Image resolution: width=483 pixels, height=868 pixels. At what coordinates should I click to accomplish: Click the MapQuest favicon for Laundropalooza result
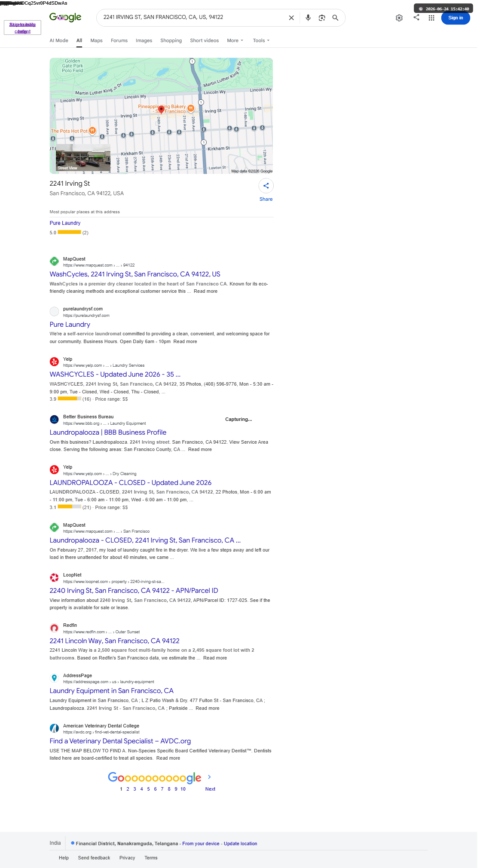(x=54, y=527)
